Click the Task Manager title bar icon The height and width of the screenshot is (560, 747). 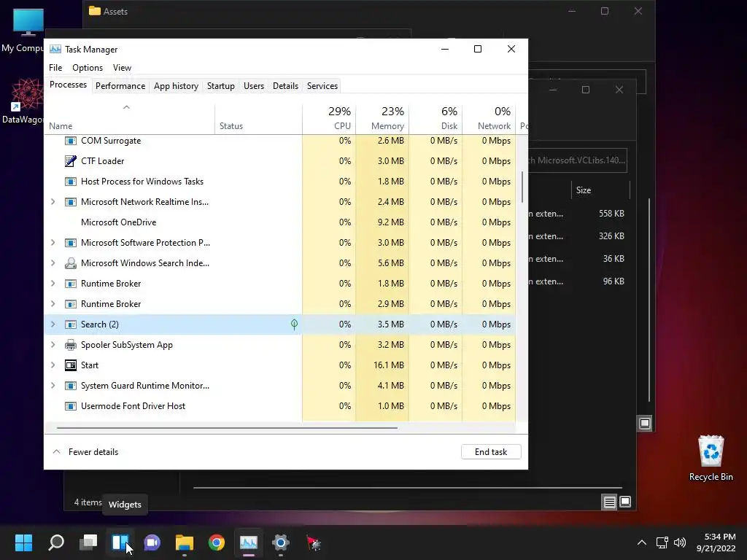55,49
